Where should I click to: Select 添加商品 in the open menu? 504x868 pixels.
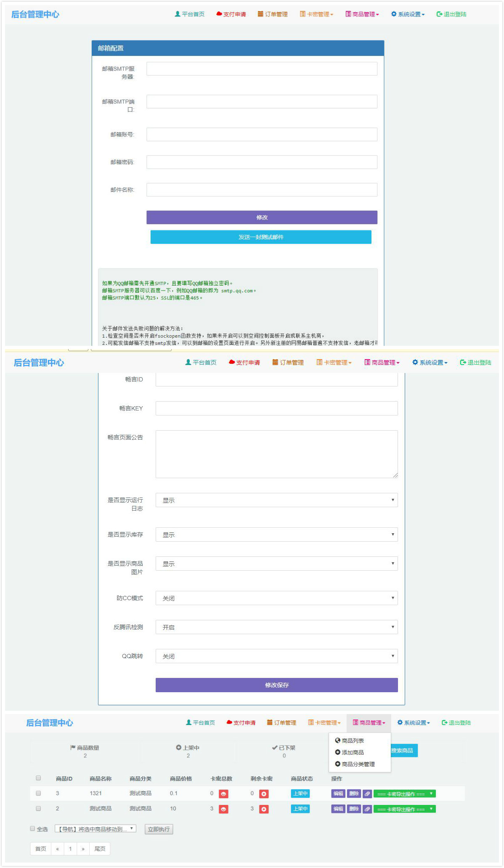[350, 752]
